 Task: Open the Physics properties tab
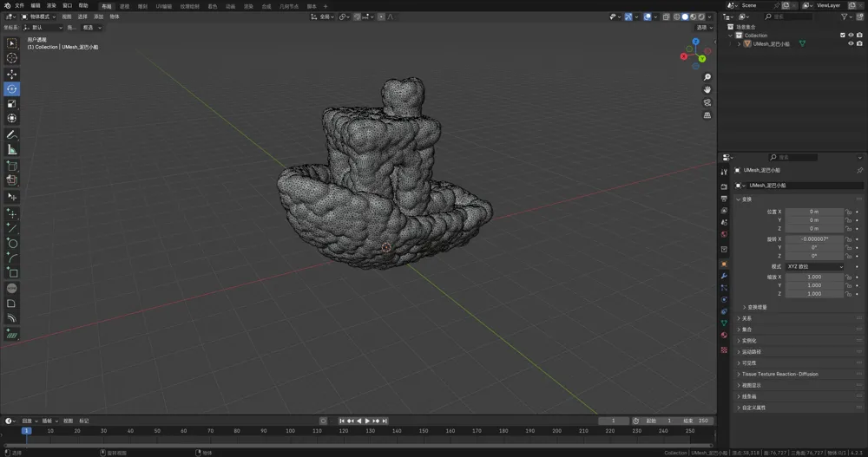click(x=724, y=299)
